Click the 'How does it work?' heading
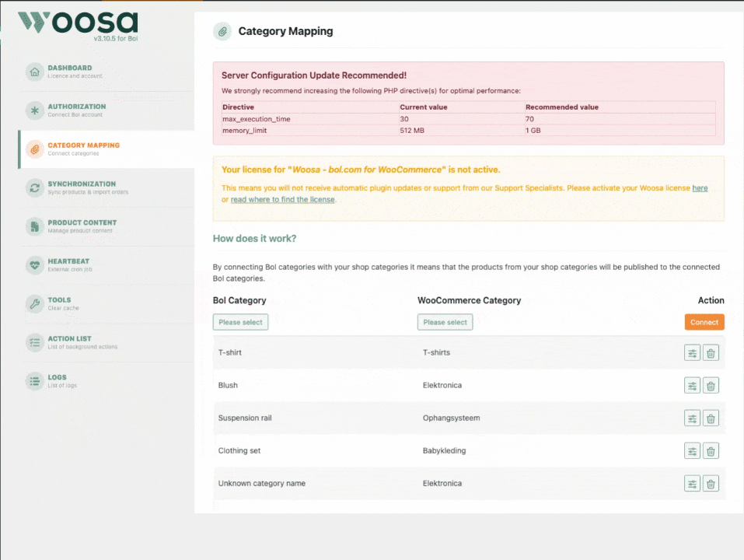This screenshot has width=744, height=560. click(x=254, y=239)
